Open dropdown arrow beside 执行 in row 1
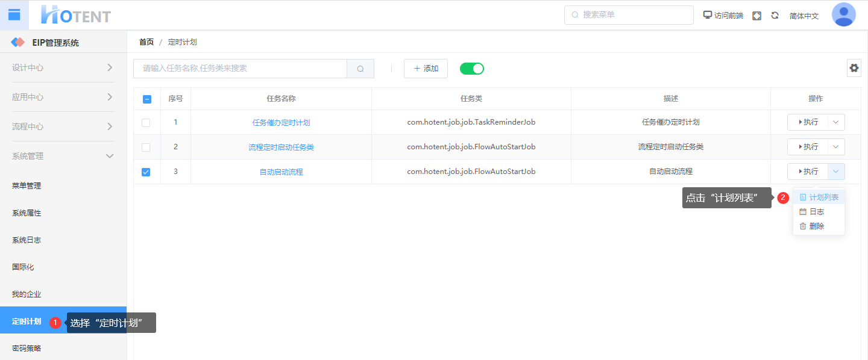Screen dimensions: 868x360 click(x=836, y=122)
